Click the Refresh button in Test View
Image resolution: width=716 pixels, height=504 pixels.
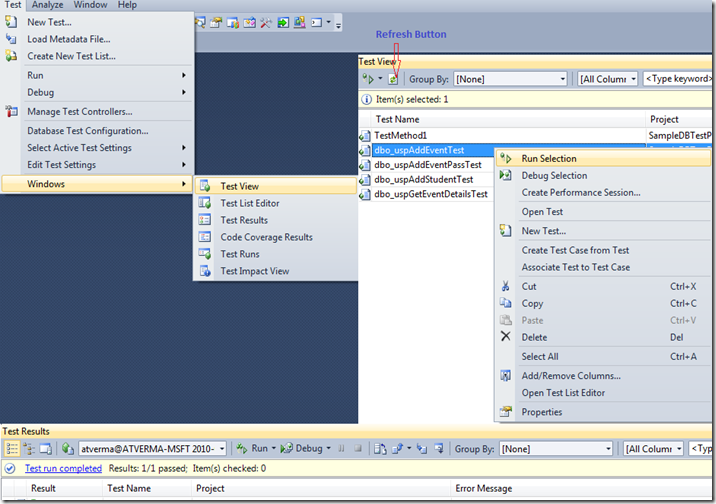click(394, 78)
